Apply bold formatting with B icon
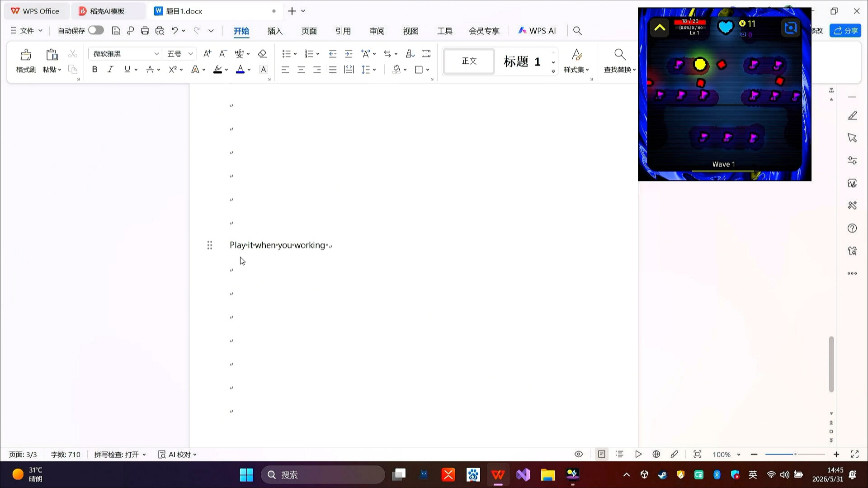This screenshot has width=868, height=488. pyautogui.click(x=94, y=69)
